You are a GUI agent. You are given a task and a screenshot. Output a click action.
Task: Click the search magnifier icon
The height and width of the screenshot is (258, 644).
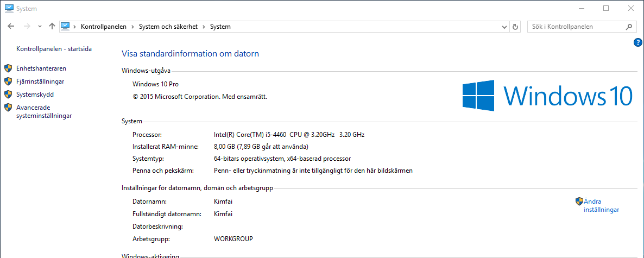click(x=629, y=27)
